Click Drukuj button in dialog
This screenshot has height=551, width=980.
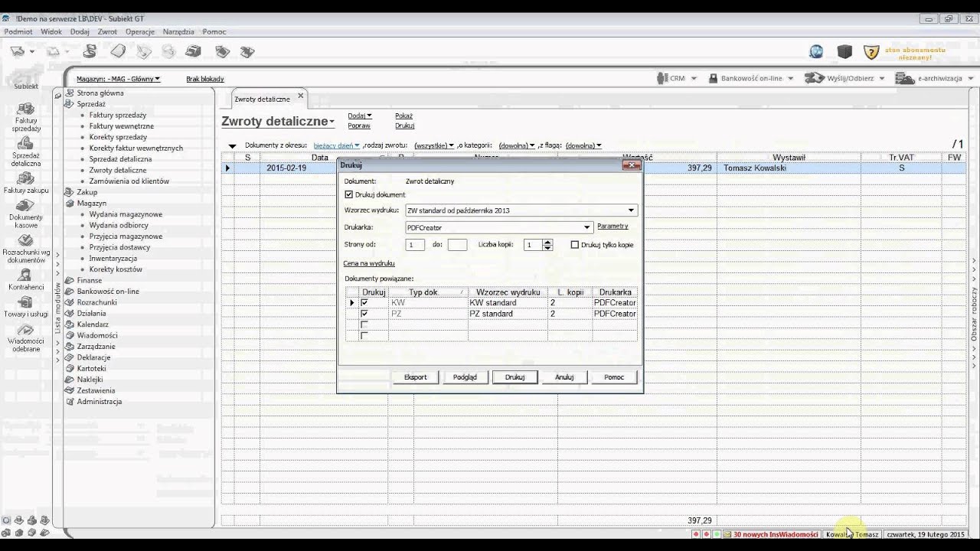click(514, 377)
